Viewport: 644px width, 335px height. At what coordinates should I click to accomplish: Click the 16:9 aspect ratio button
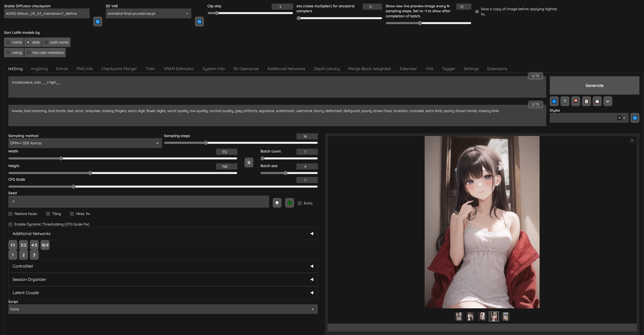[45, 245]
